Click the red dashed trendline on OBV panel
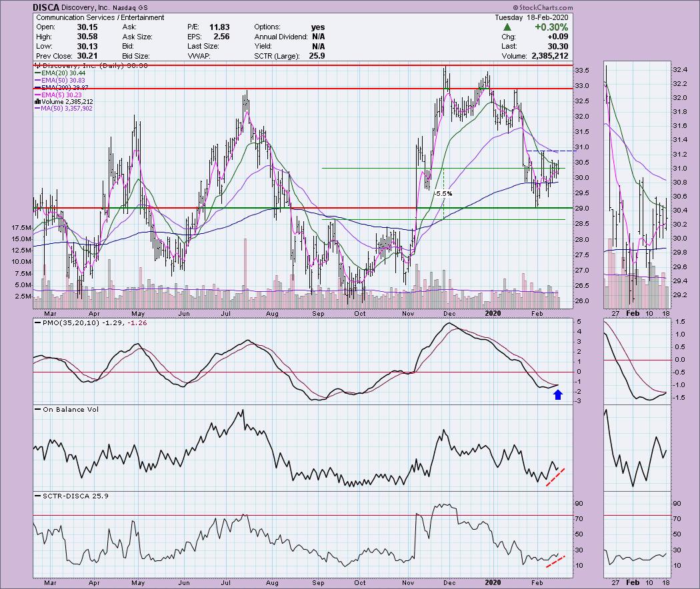 [556, 477]
